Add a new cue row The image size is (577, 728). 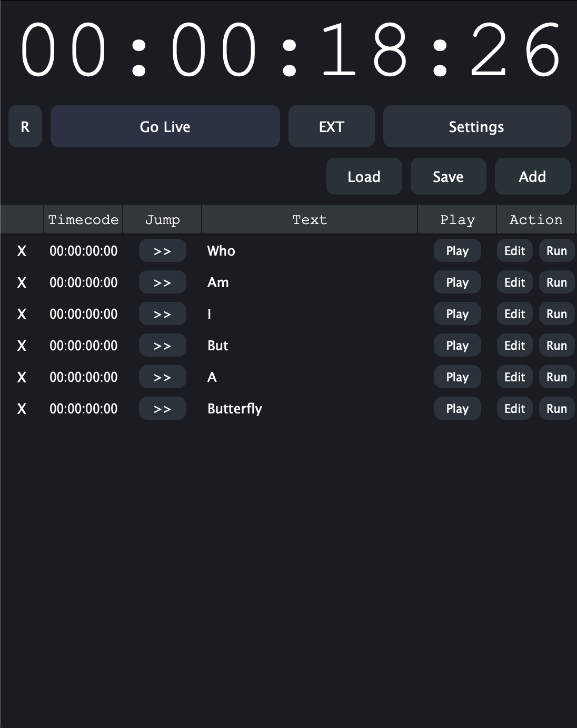pos(532,176)
